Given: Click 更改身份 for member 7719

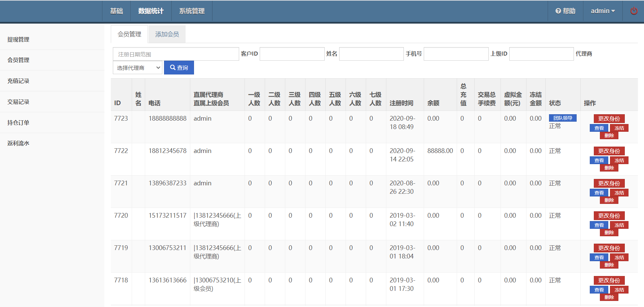Looking at the screenshot, I should pyautogui.click(x=609, y=248).
